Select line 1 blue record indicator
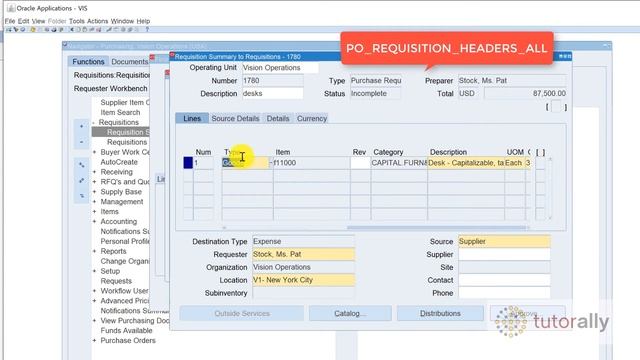This screenshot has width=640, height=360. pos(188,163)
